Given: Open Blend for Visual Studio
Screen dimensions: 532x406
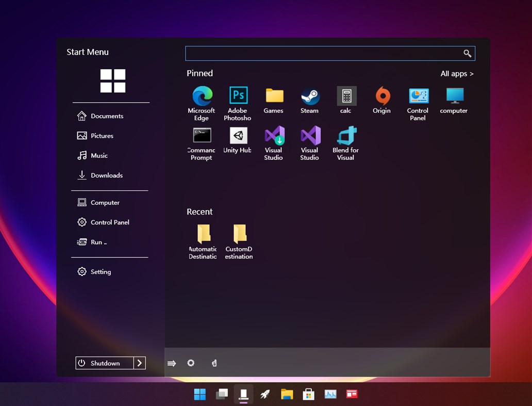Looking at the screenshot, I should point(345,136).
